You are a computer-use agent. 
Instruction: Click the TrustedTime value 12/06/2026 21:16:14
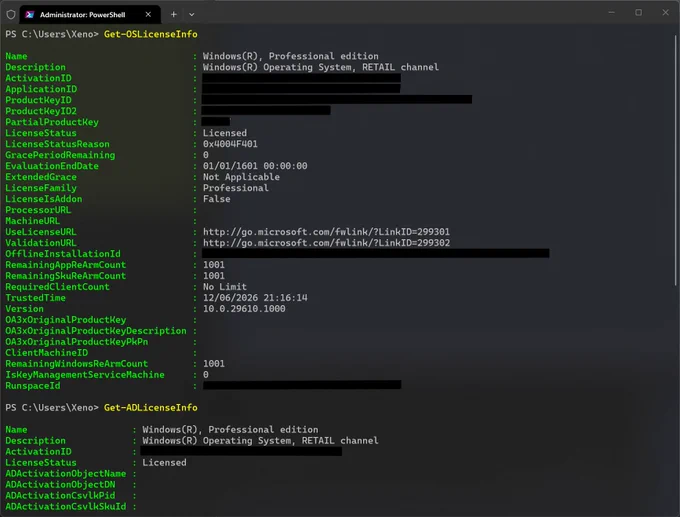click(255, 298)
